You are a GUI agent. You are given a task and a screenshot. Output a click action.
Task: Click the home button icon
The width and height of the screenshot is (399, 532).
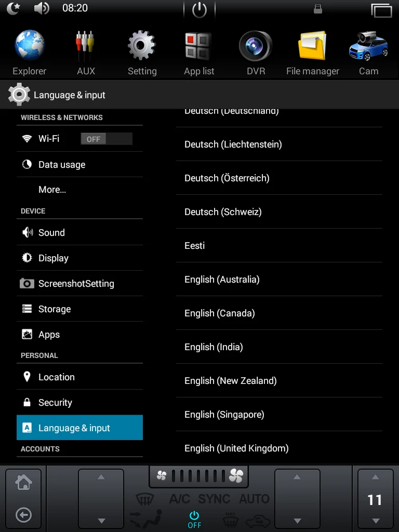click(x=23, y=483)
